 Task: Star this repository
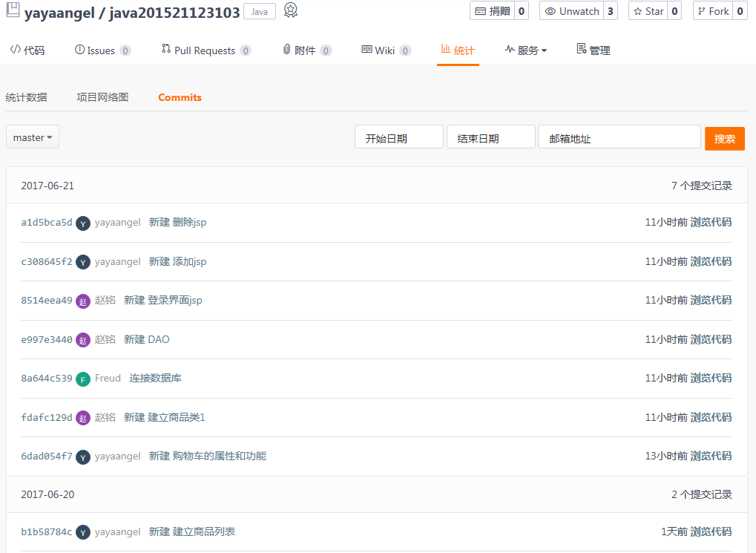tap(648, 11)
